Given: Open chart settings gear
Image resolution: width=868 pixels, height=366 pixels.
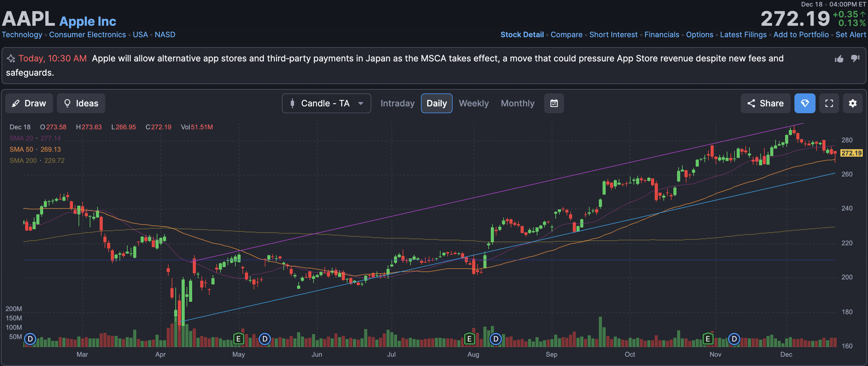Looking at the screenshot, I should pos(852,103).
